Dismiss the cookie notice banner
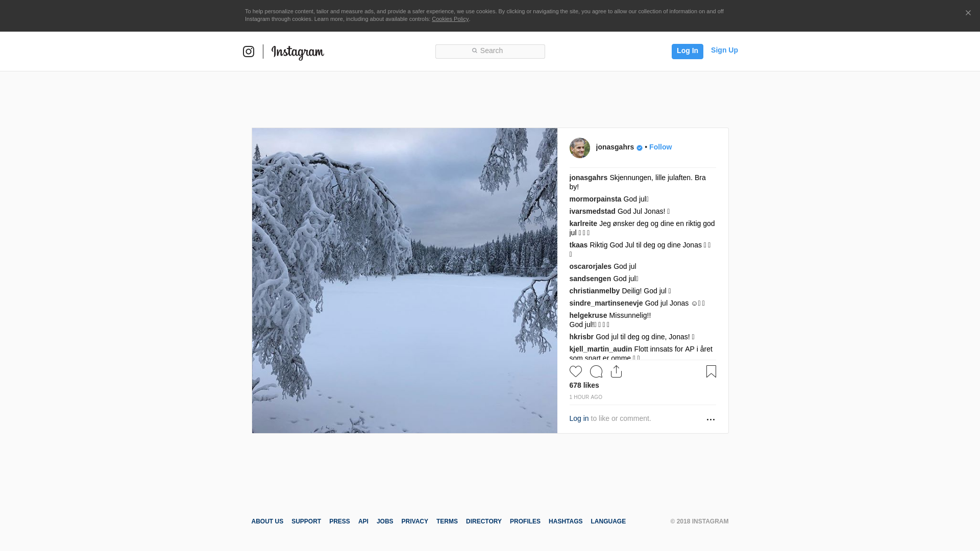 pos(968,13)
